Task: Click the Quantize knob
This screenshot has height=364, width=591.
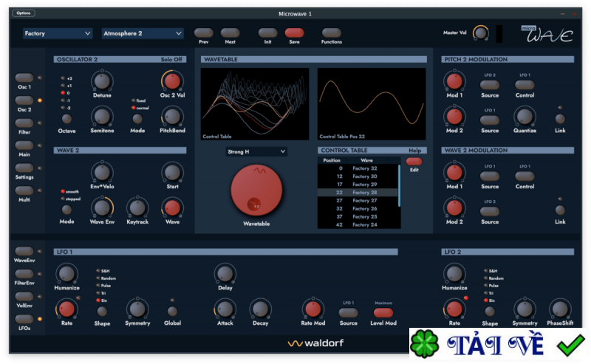Action: [x=525, y=117]
